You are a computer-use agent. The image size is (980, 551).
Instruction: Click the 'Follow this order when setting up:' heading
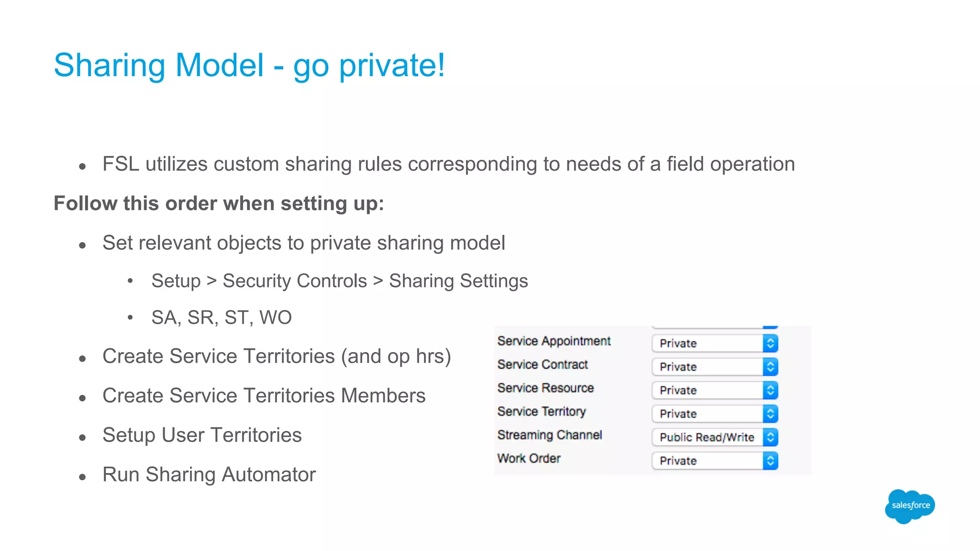(x=219, y=203)
